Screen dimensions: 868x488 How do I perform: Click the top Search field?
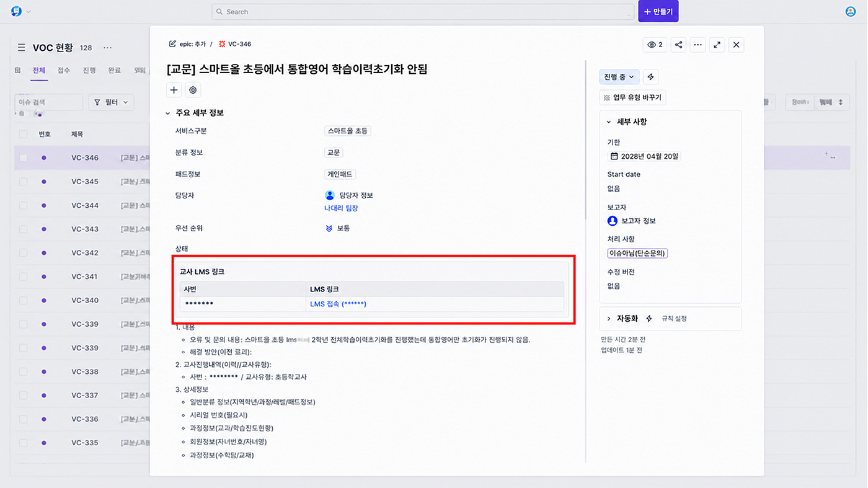click(423, 12)
